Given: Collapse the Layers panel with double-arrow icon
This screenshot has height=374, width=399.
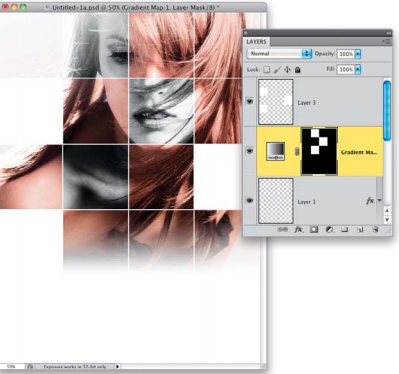Looking at the screenshot, I should pyautogui.click(x=388, y=33).
